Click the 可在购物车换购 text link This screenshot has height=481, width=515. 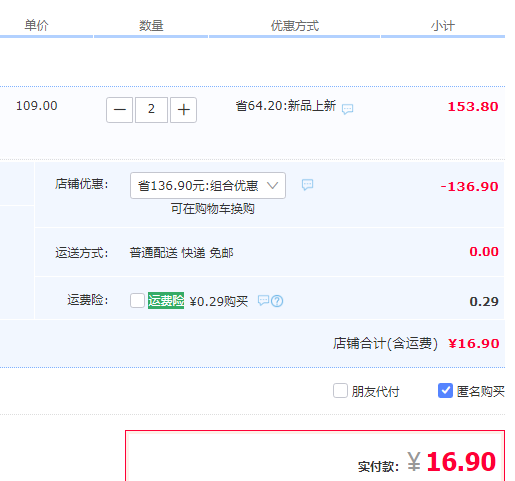click(213, 209)
